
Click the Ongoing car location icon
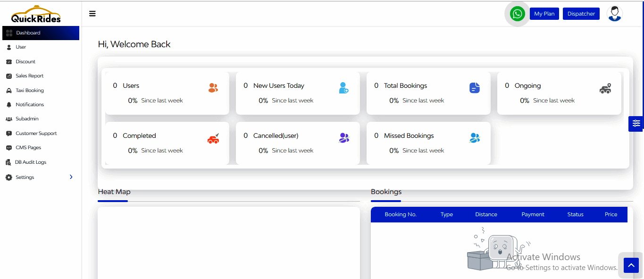(x=605, y=88)
